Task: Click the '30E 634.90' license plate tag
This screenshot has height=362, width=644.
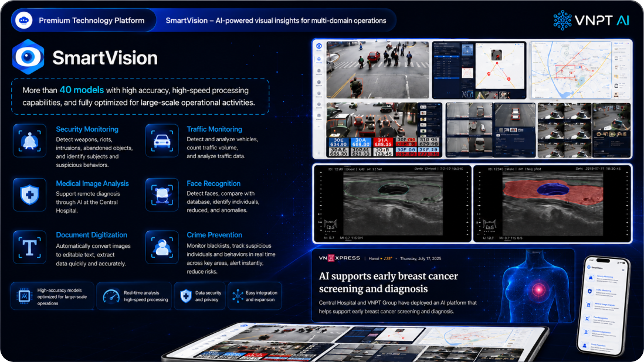Action: click(x=338, y=142)
